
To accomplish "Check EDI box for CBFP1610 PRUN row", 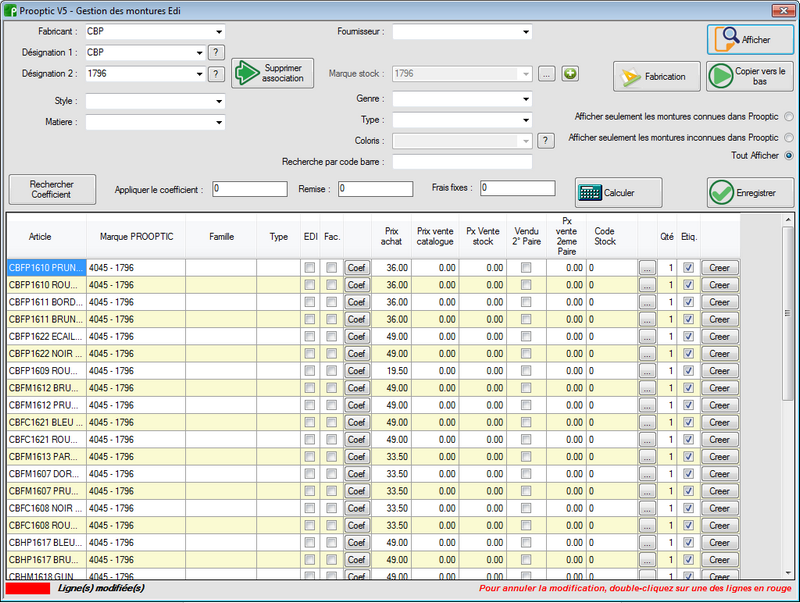I will tap(310, 268).
